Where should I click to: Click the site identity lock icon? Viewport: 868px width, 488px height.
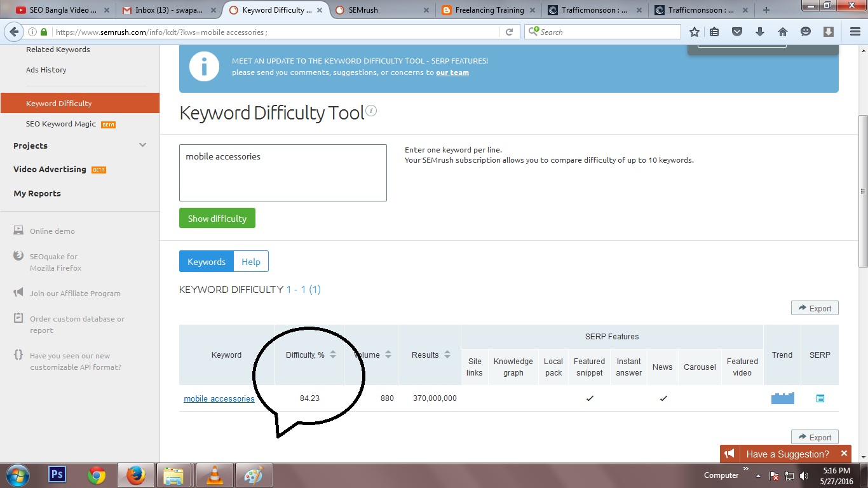[44, 32]
